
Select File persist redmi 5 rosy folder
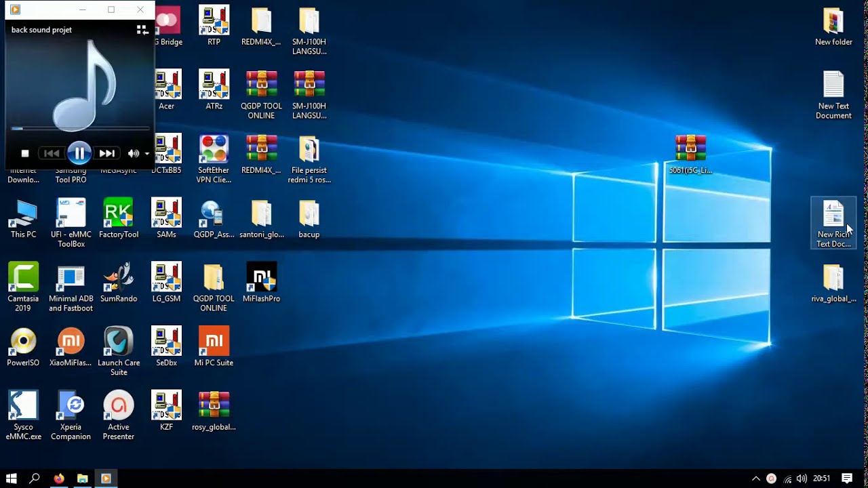(x=309, y=159)
